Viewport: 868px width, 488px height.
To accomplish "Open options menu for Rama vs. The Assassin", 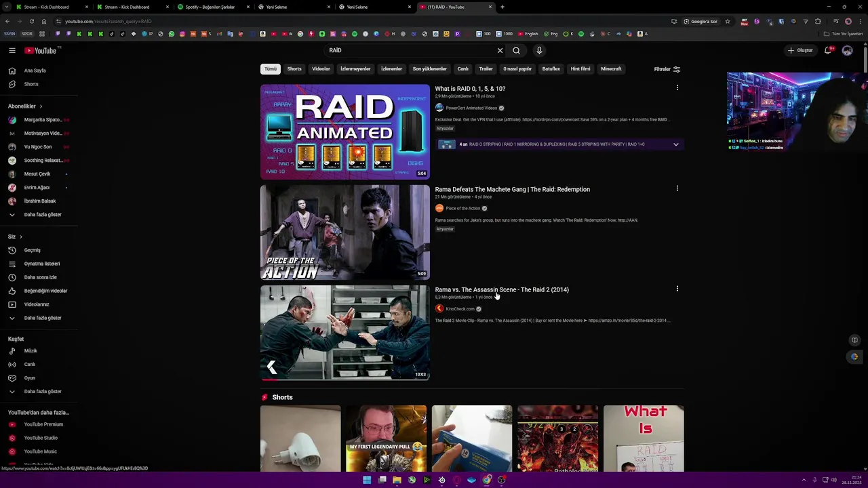I will click(x=677, y=289).
